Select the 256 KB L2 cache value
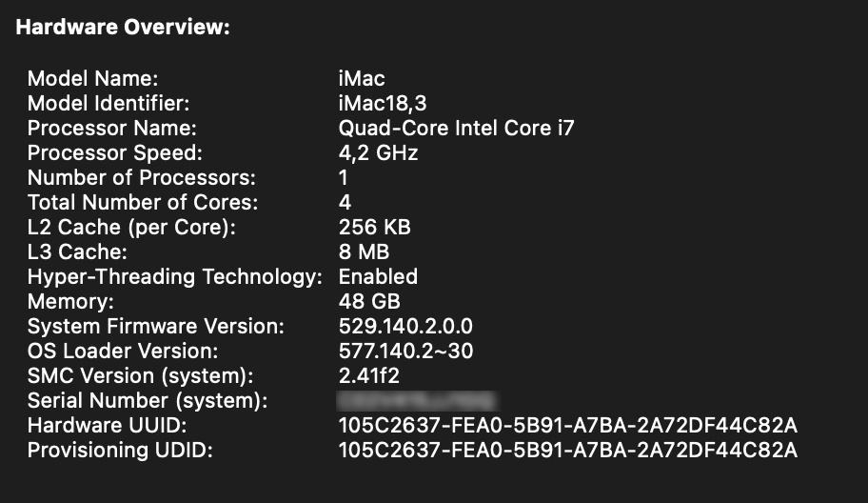 point(374,227)
